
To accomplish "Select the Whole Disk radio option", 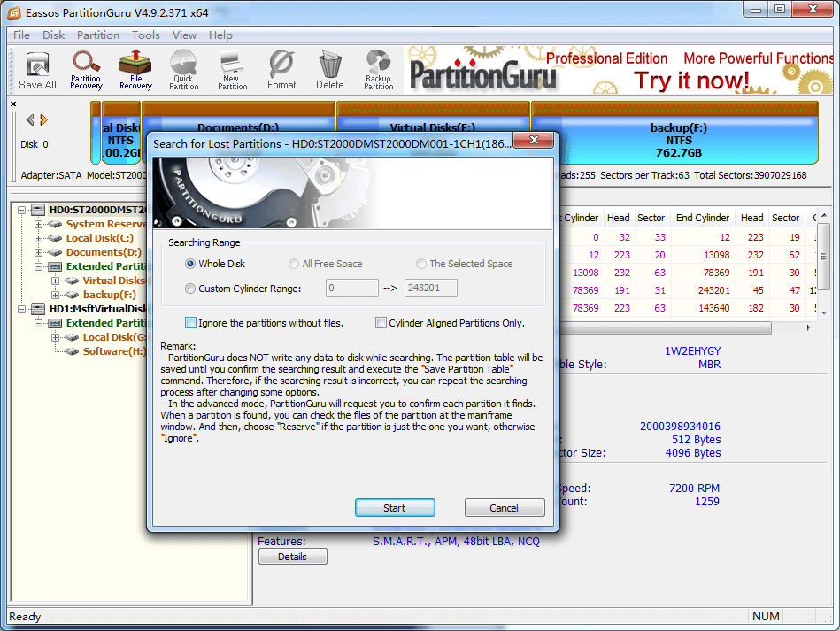I will point(189,264).
